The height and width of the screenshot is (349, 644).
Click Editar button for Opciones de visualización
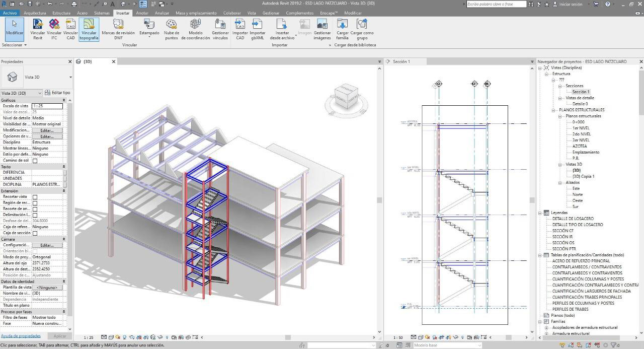point(47,136)
